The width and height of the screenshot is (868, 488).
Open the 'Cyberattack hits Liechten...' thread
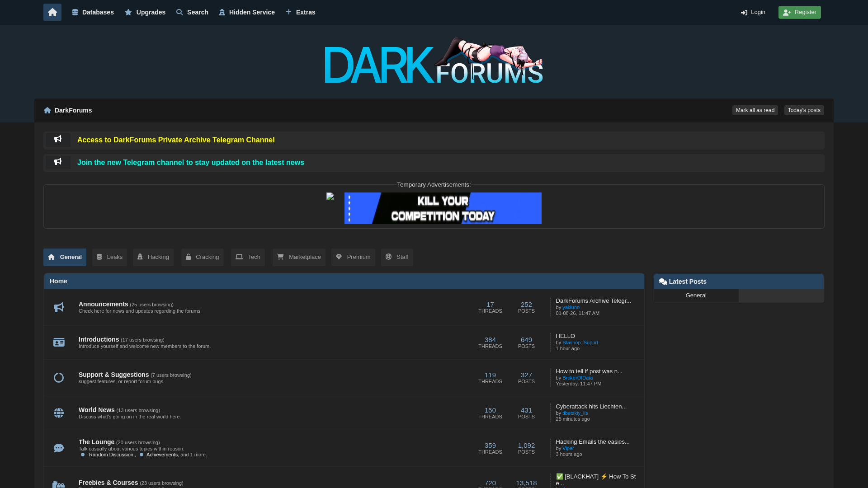tap(591, 407)
